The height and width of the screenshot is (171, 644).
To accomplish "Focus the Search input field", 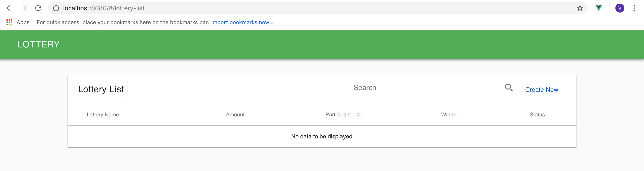I will tap(427, 88).
